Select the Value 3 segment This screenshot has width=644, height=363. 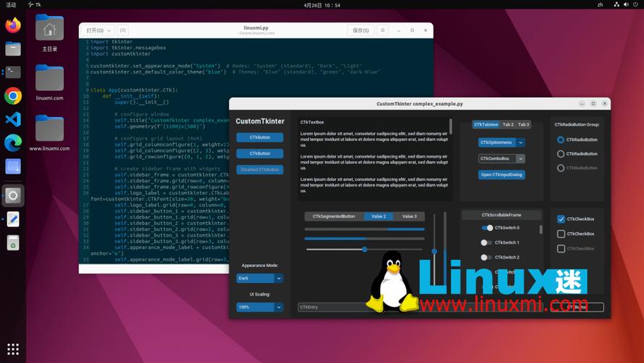click(409, 216)
